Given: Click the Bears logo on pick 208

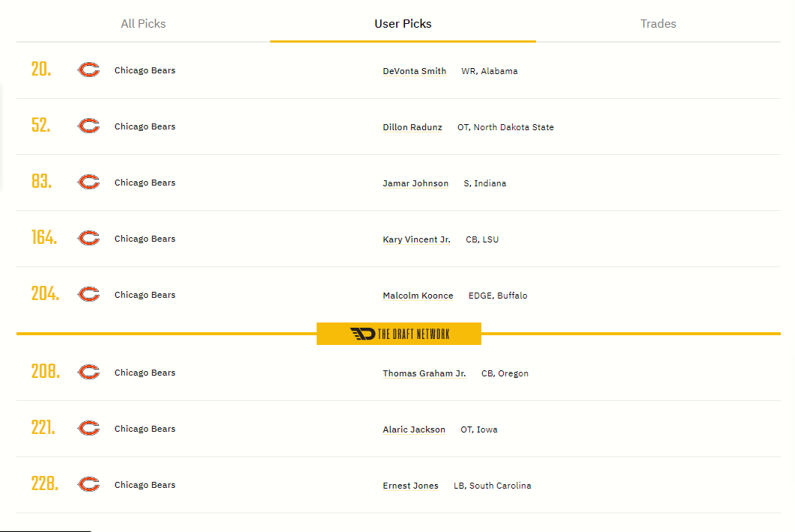Looking at the screenshot, I should 89,373.
